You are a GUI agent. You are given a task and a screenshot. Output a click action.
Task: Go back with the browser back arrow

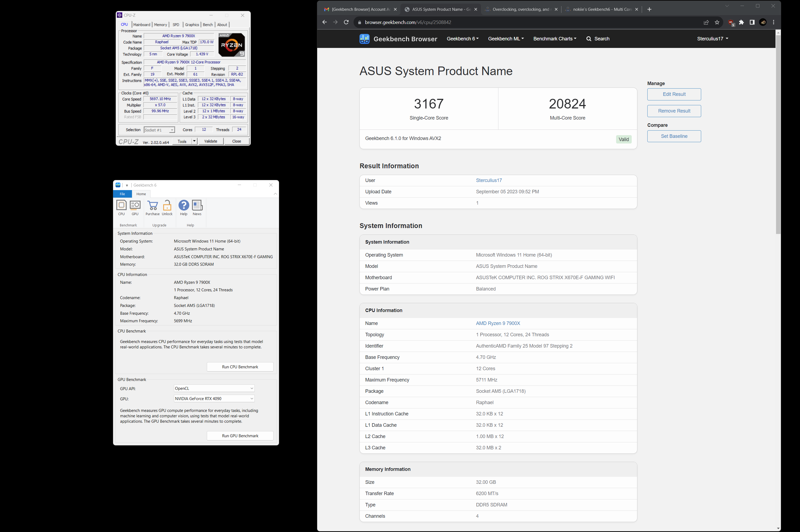tap(325, 22)
